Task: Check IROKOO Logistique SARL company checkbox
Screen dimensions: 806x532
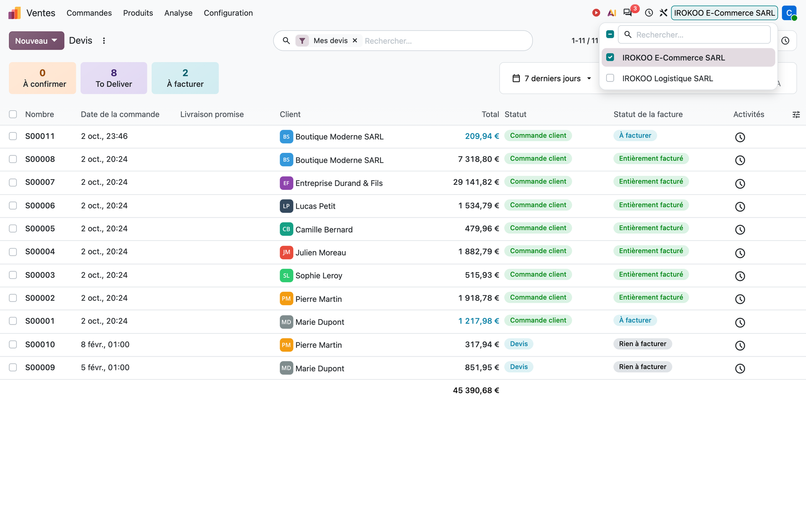Action: point(610,78)
